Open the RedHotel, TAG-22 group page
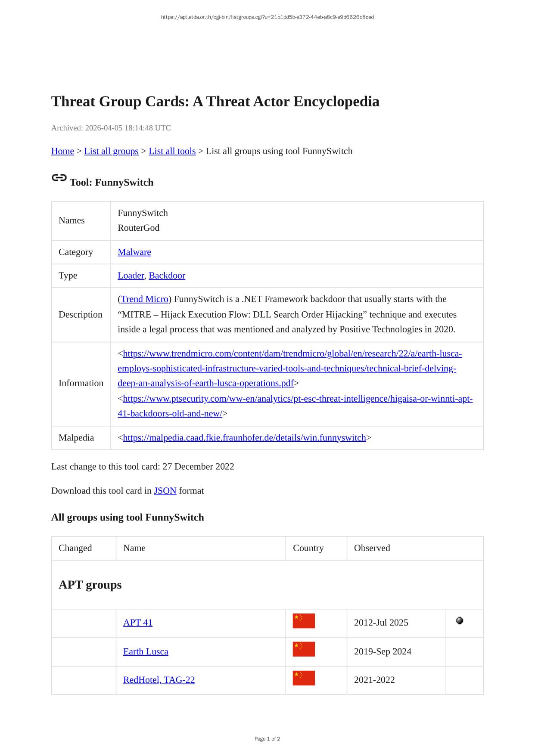This screenshot has width=535, height=756. pyautogui.click(x=159, y=680)
